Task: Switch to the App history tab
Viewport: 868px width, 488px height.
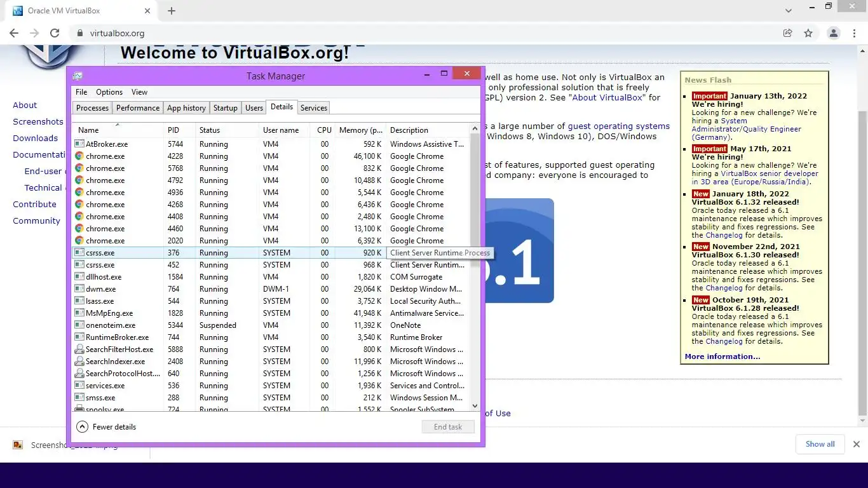Action: 186,108
